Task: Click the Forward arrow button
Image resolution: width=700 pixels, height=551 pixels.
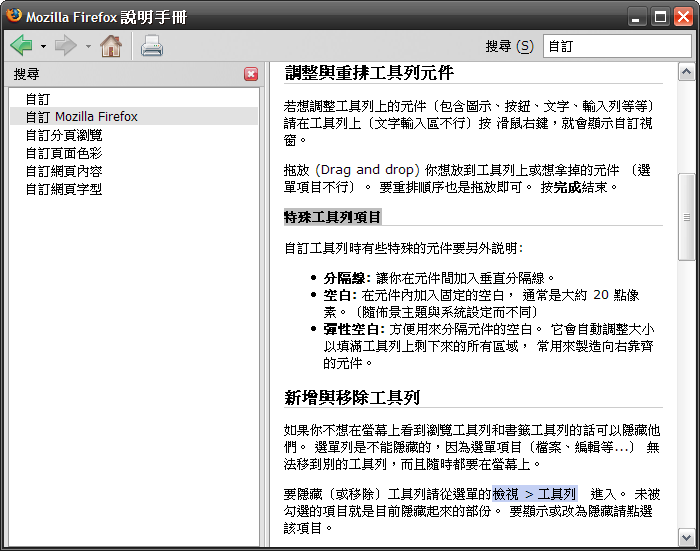Action: pyautogui.click(x=66, y=46)
